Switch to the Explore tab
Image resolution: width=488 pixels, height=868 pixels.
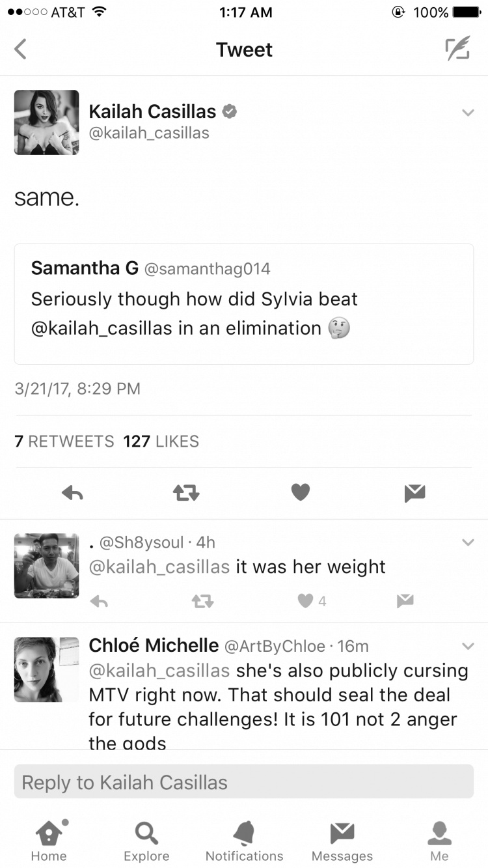(146, 841)
